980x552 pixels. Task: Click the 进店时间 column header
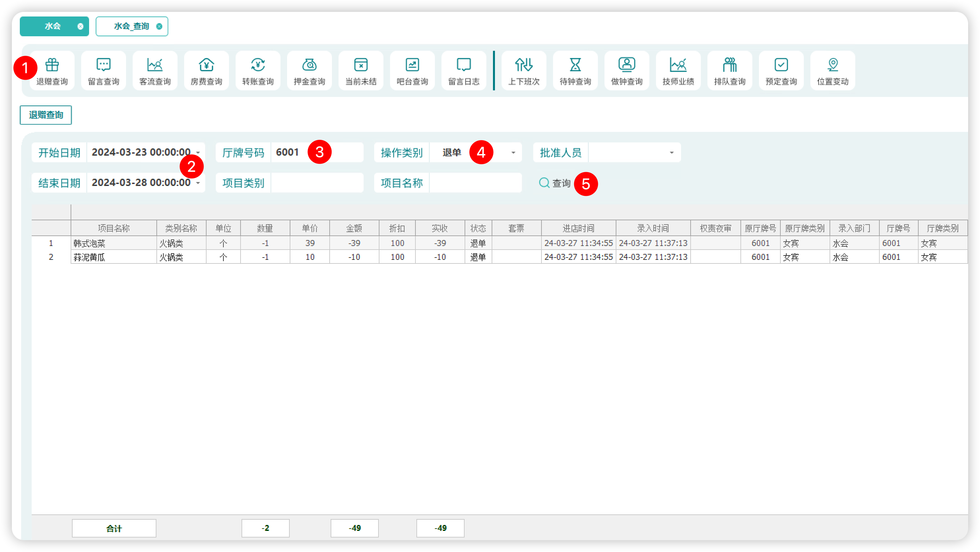pos(579,228)
